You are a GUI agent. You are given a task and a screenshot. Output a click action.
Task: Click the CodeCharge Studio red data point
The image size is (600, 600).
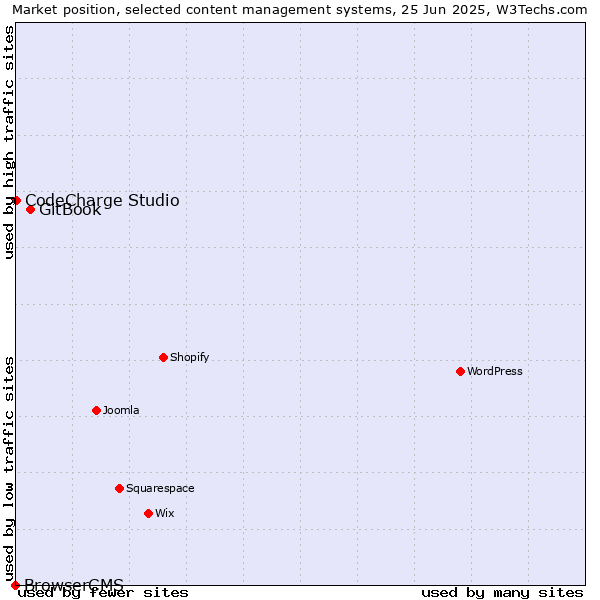pos(16,200)
